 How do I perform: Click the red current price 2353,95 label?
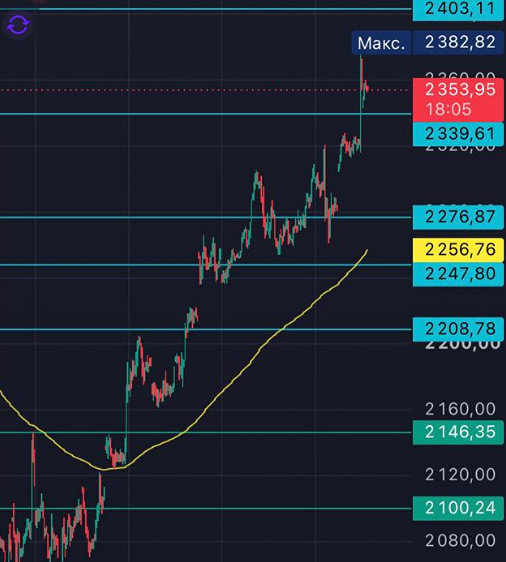click(x=460, y=89)
